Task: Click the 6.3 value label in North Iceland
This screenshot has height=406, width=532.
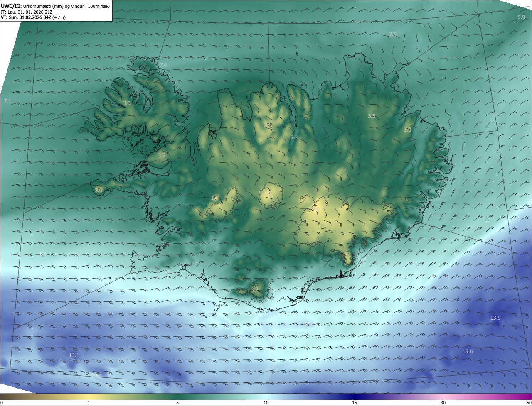Action: click(x=294, y=137)
